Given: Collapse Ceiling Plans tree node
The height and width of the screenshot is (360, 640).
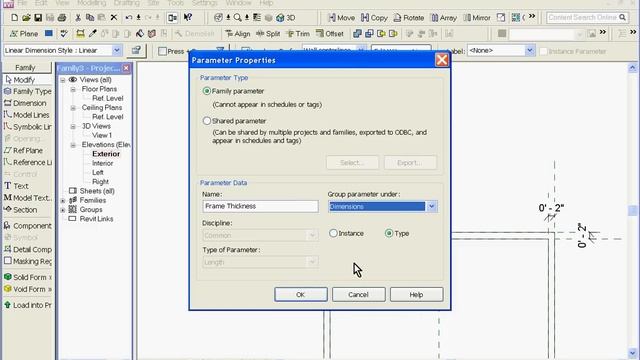Looking at the screenshot, I should pos(73,108).
